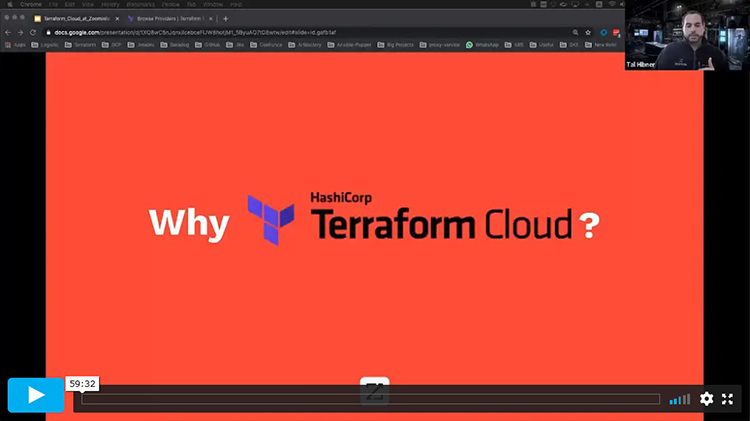Enter fullscreen mode in the video player
The height and width of the screenshot is (421, 750).
(x=728, y=399)
